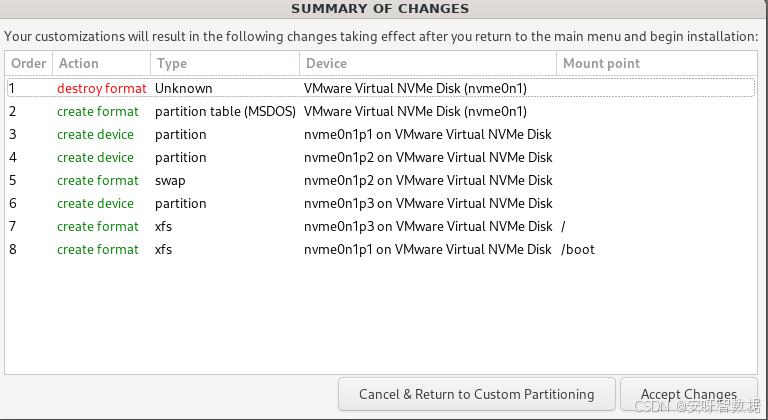Screen dimensions: 768x420
Task: Click the Accept Changes button
Action: point(688,394)
